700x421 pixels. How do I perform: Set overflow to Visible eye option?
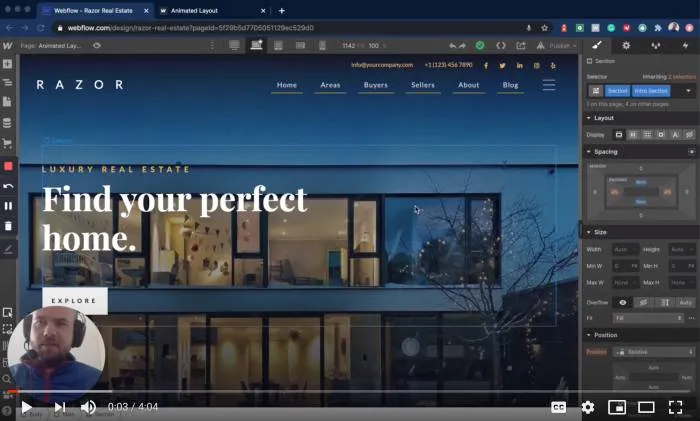point(622,303)
